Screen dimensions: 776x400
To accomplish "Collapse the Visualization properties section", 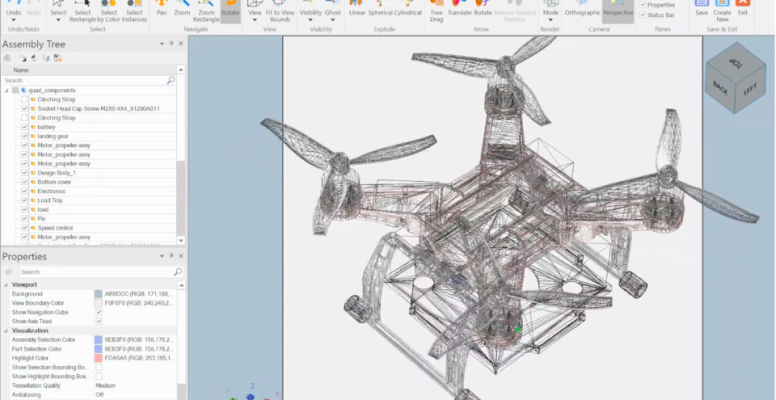I will [5, 330].
